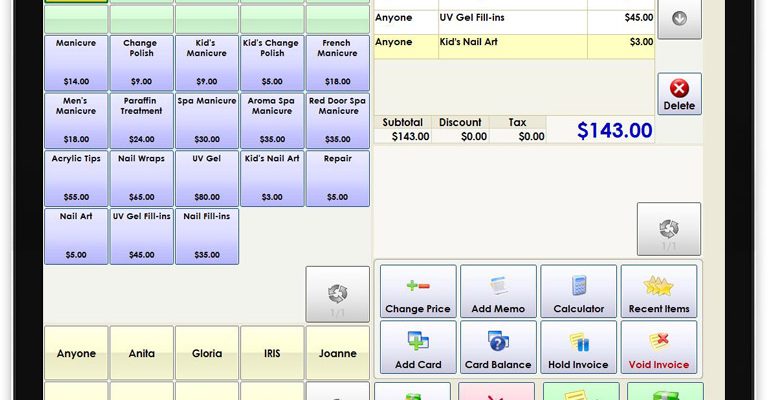Select the UV Gel Fill-ins invoice row
The width and height of the screenshot is (768, 400).
513,18
